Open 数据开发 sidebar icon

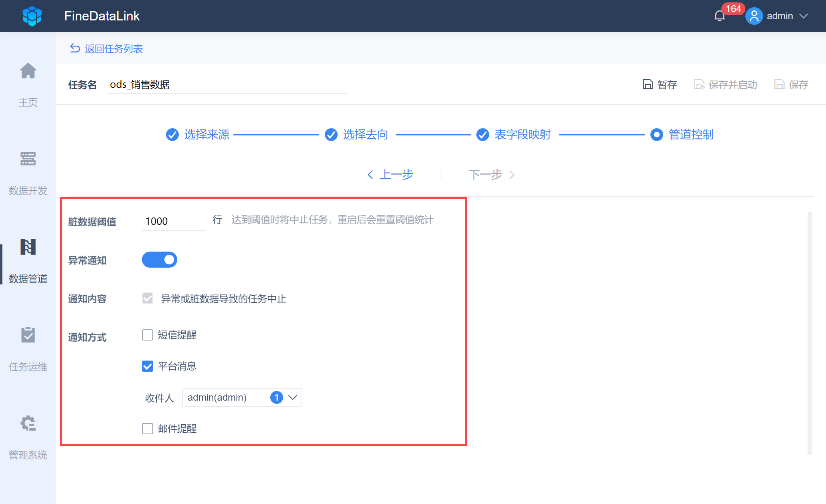point(28,159)
